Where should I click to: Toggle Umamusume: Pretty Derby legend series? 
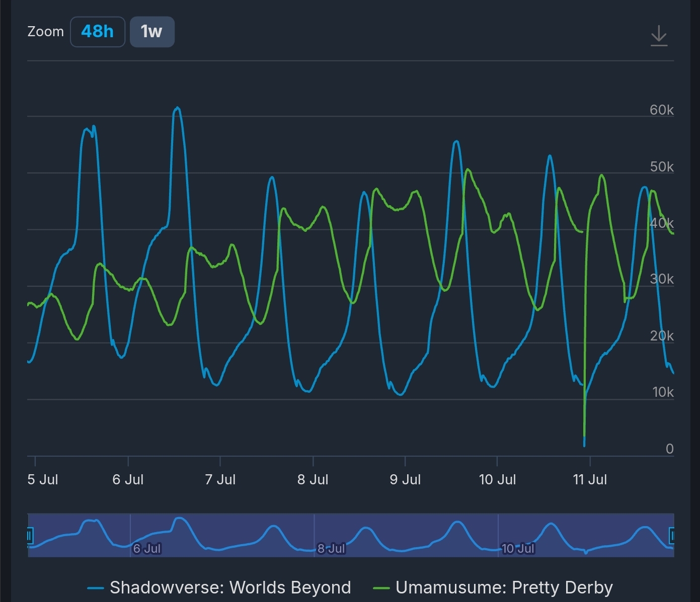(493, 587)
